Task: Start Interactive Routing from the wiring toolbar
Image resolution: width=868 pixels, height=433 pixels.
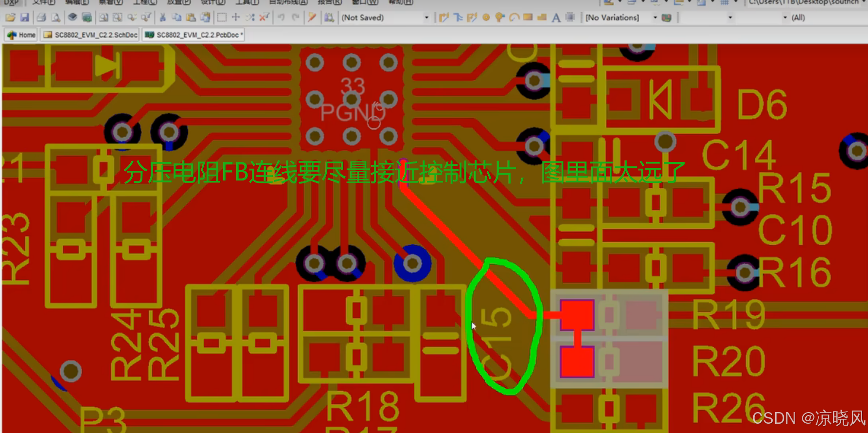Action: click(x=443, y=18)
